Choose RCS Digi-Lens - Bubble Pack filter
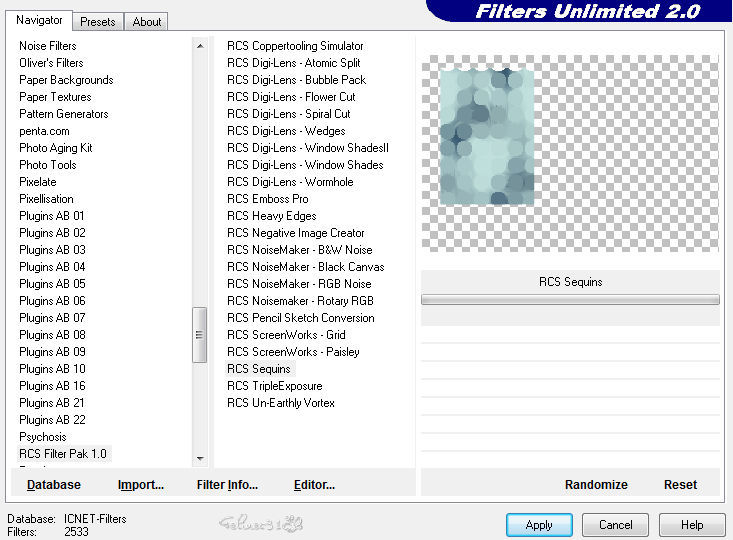Screen dimensions: 733x540 (296, 80)
